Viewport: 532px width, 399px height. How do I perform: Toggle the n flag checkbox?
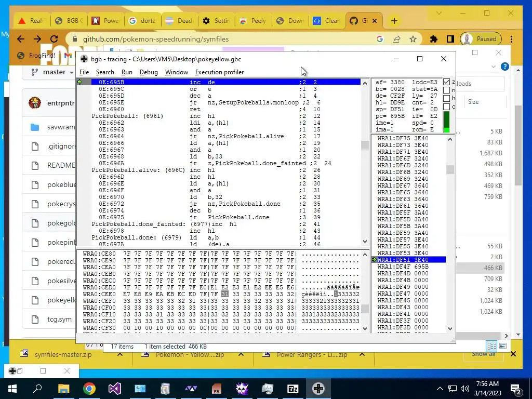pos(446,90)
